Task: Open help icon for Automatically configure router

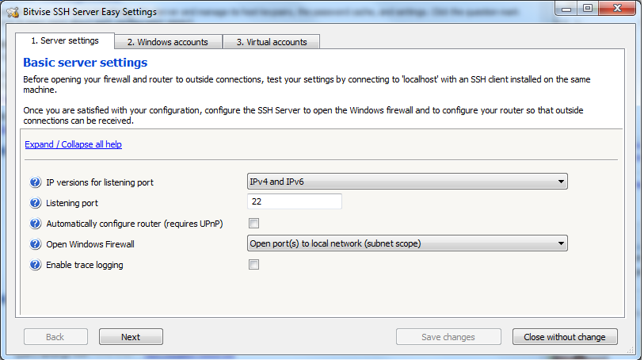Action: pos(36,223)
